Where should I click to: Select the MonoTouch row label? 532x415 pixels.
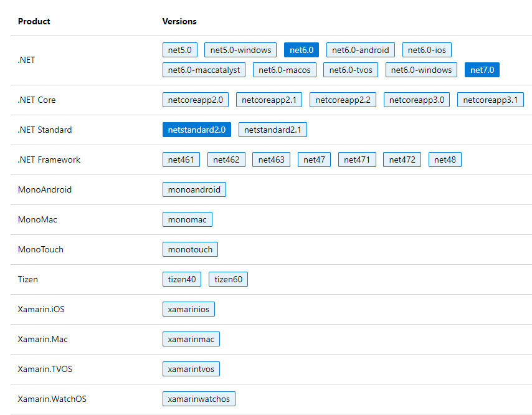coord(40,249)
